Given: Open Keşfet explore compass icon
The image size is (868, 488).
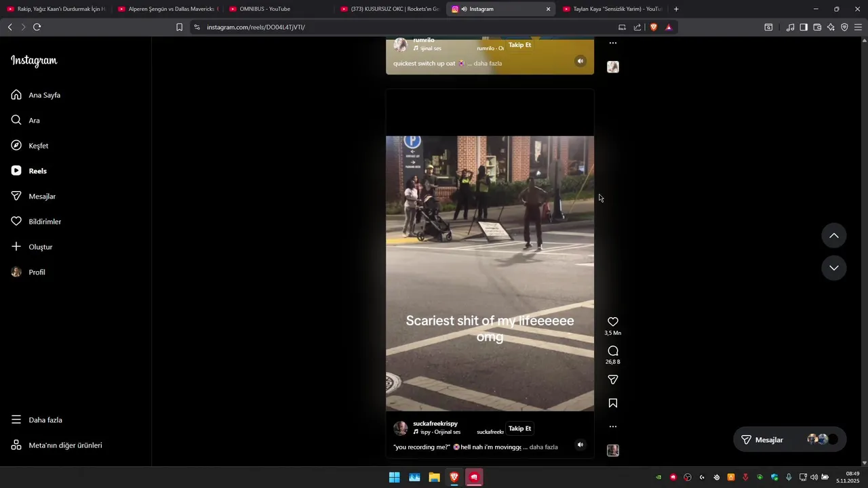Looking at the screenshot, I should 16,146.
